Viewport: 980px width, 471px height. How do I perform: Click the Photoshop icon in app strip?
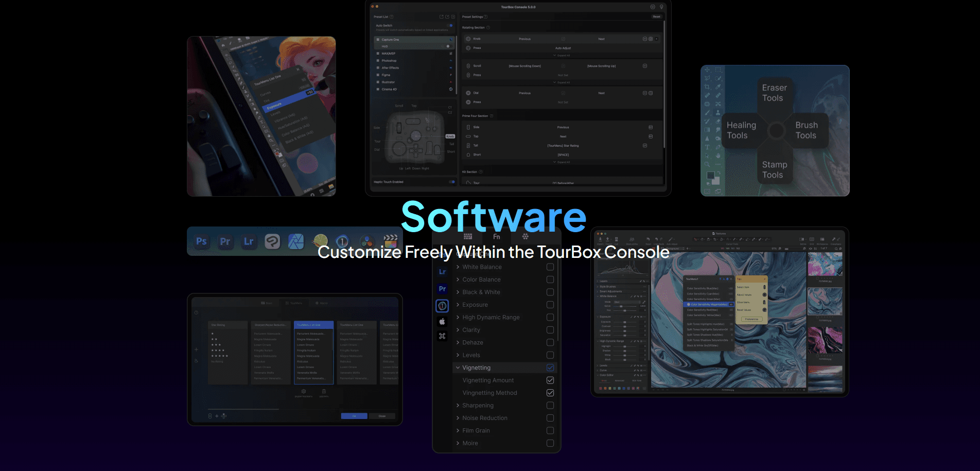(201, 241)
